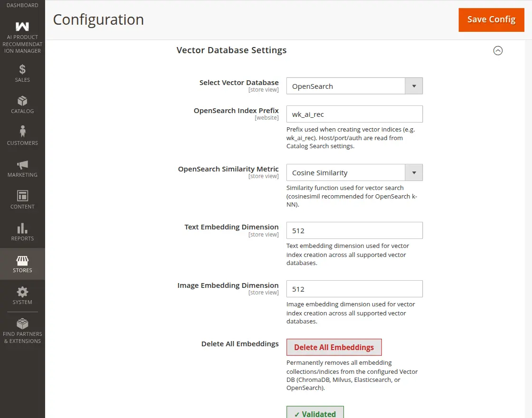The height and width of the screenshot is (418, 532).
Task: Open the Customers person icon
Action: [x=22, y=132]
